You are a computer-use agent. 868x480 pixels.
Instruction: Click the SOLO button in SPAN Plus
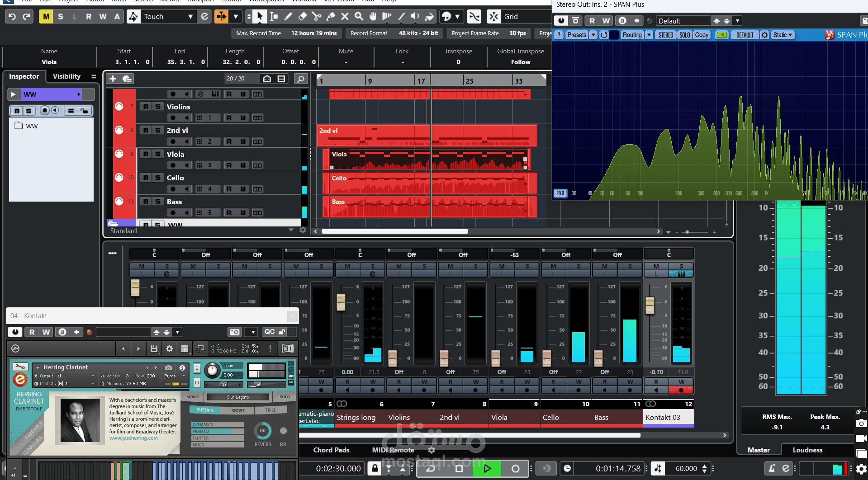tap(685, 35)
